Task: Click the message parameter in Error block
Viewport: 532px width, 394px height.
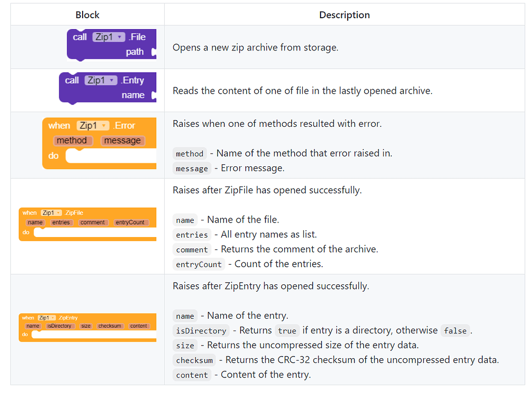Action: pyautogui.click(x=123, y=140)
